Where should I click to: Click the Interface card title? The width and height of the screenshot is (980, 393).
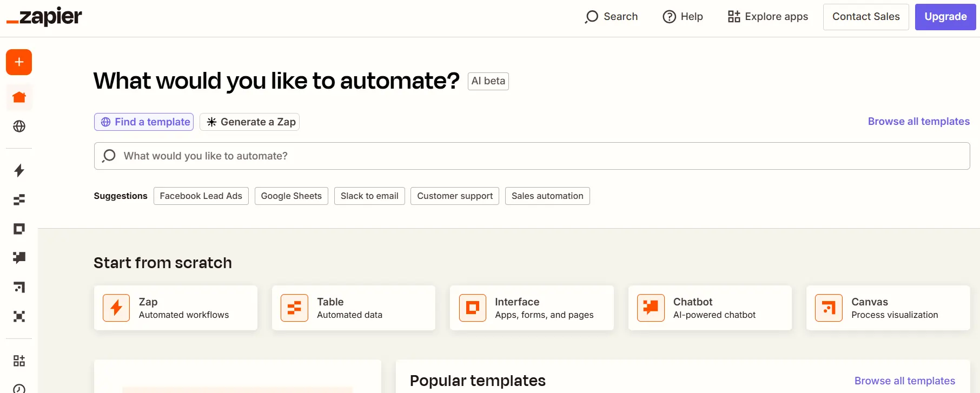[x=517, y=302]
